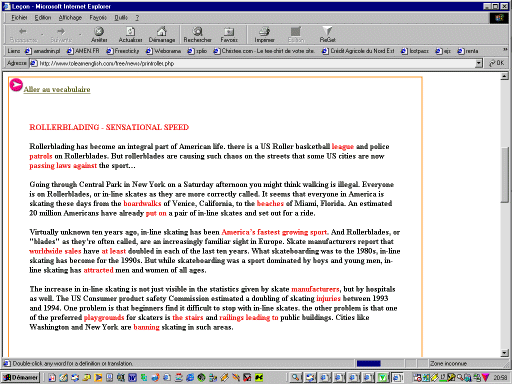Click the pink arrow icon beside Aller au vocabulaire

[16, 85]
